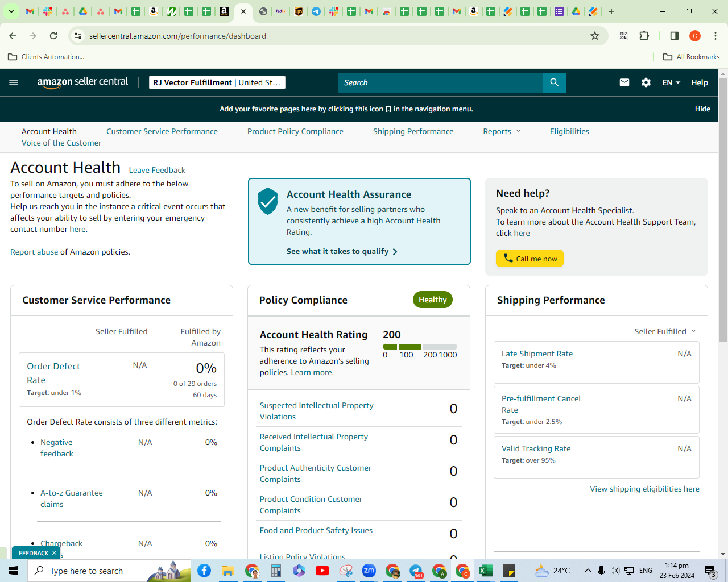Open the volume control in the system tray
Image resolution: width=728 pixels, height=582 pixels.
(x=615, y=571)
